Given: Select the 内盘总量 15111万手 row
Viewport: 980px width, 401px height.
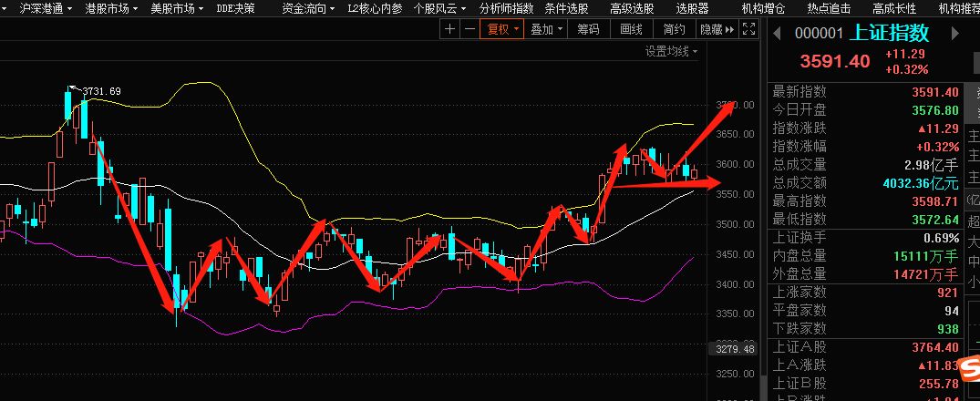Looking at the screenshot, I should (866, 256).
